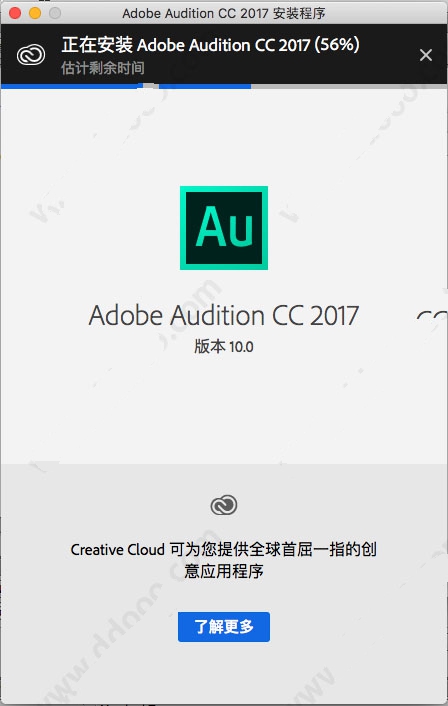The image size is (448, 706).
Task: Click the gray unfilled portion of the progress bar
Action: [x=349, y=86]
